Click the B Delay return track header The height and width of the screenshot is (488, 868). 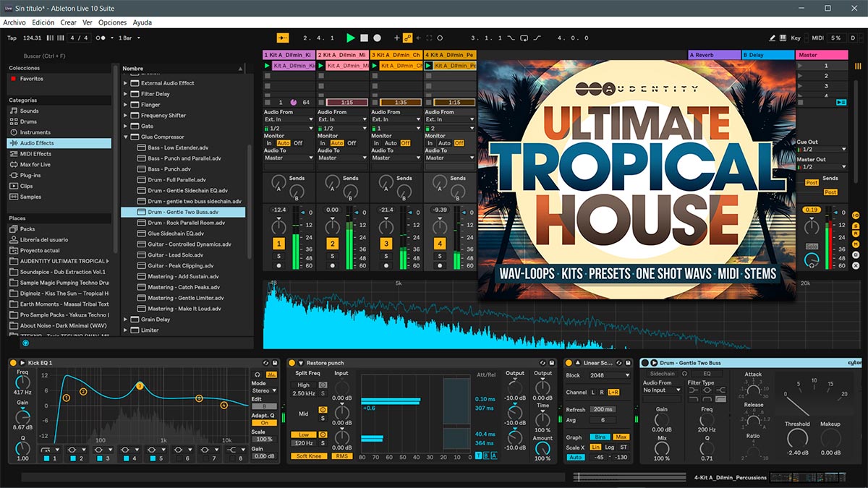coord(767,55)
